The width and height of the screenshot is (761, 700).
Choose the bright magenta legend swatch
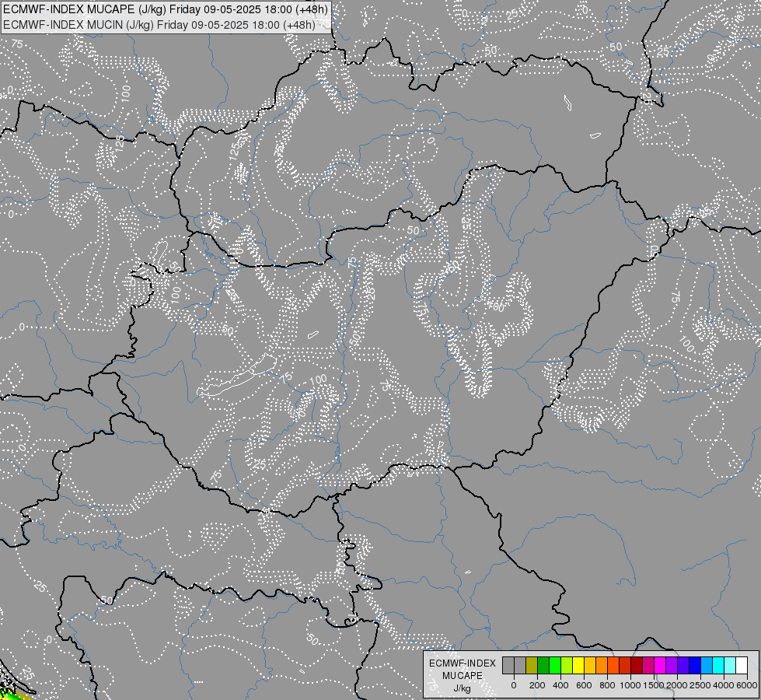point(661,665)
